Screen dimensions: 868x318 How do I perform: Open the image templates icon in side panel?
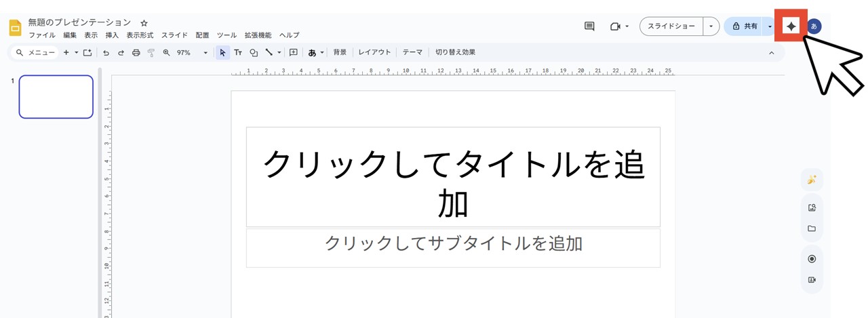812,207
